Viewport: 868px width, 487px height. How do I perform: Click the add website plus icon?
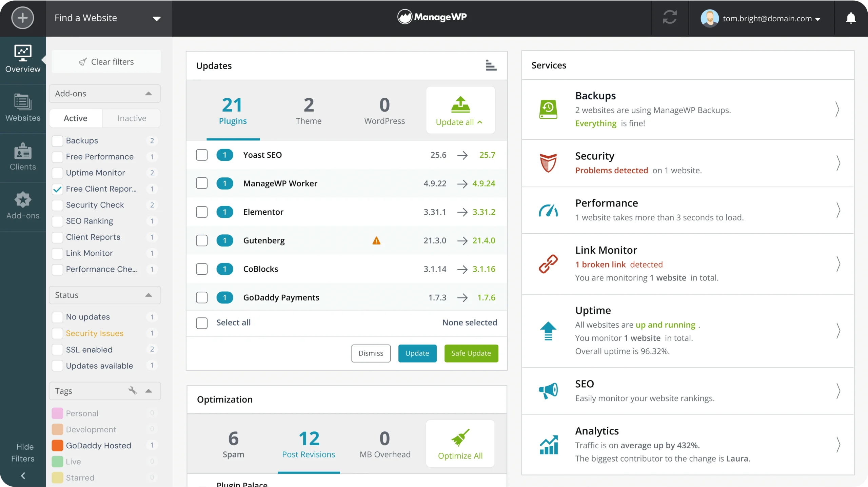23,18
